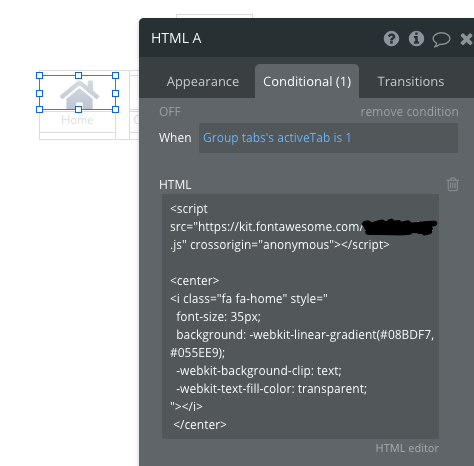Switch to the Transitions tab
The height and width of the screenshot is (466, 474).
(411, 82)
